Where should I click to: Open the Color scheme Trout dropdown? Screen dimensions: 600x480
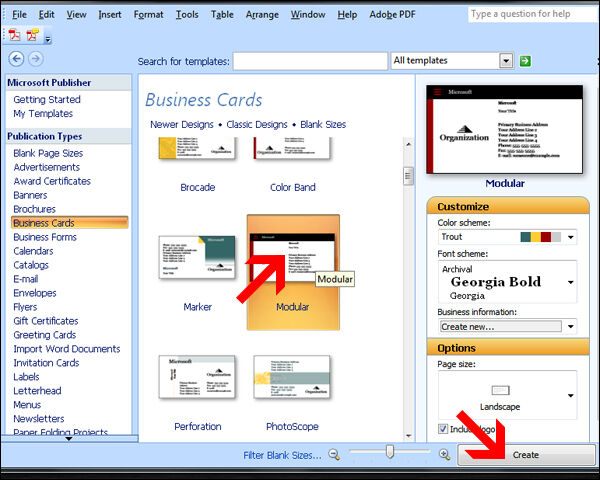point(571,237)
